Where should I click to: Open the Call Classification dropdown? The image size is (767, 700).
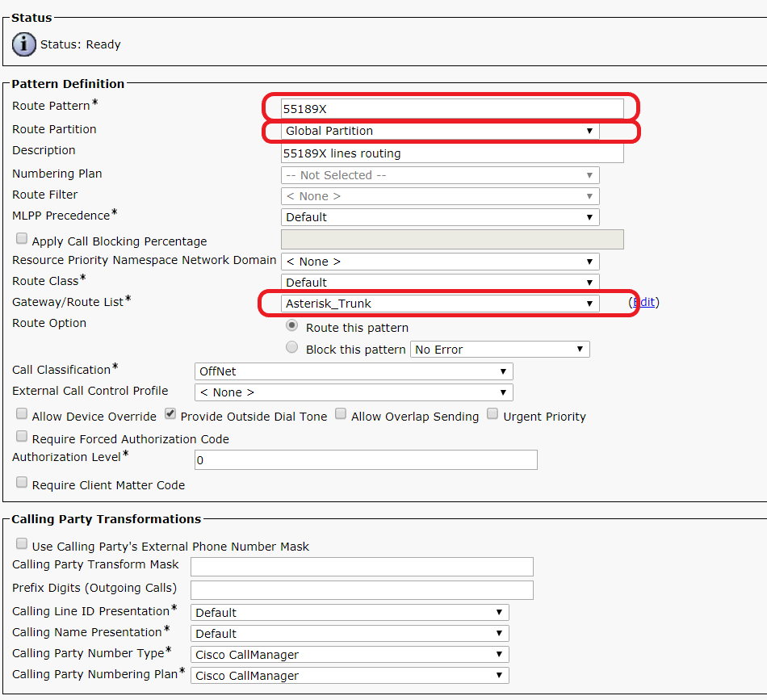(x=354, y=371)
